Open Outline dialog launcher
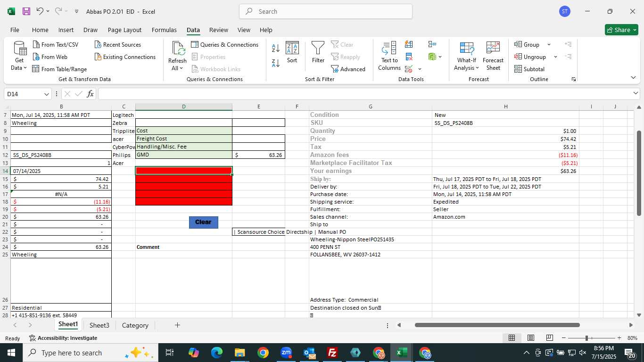 tap(574, 79)
